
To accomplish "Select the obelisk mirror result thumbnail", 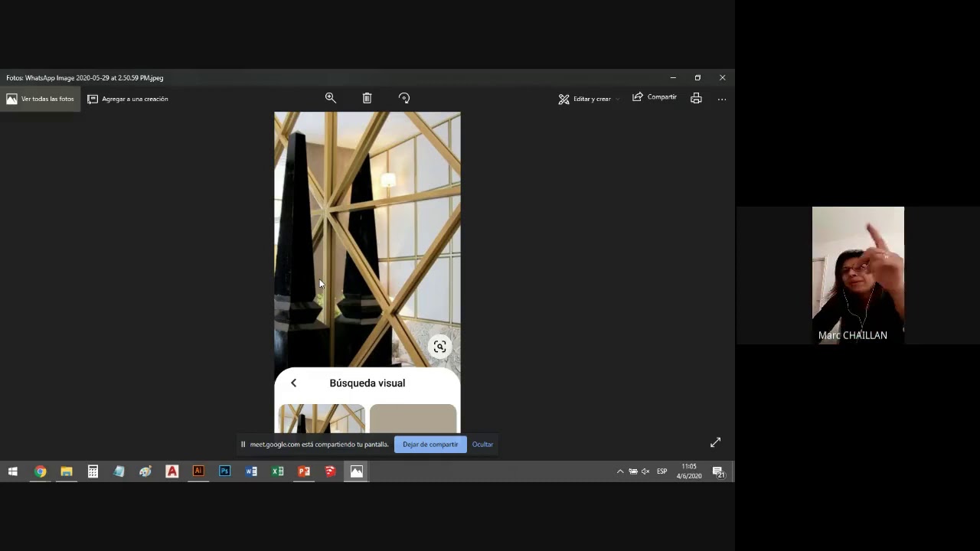I will [322, 419].
